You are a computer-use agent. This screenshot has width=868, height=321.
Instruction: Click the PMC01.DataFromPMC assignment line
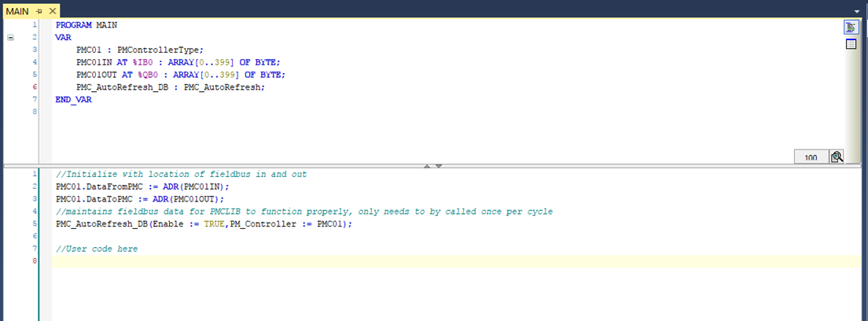pyautogui.click(x=142, y=186)
